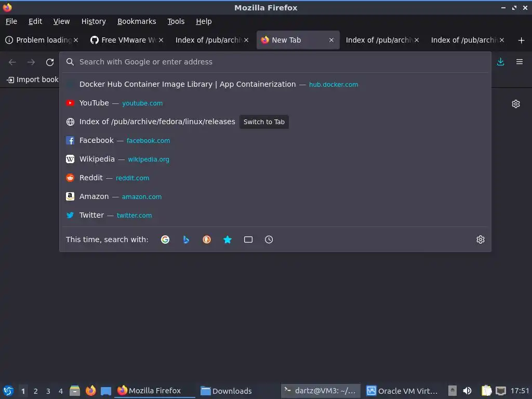Open the taskbar start menu icon
Image resolution: width=532 pixels, height=399 pixels.
(8, 391)
